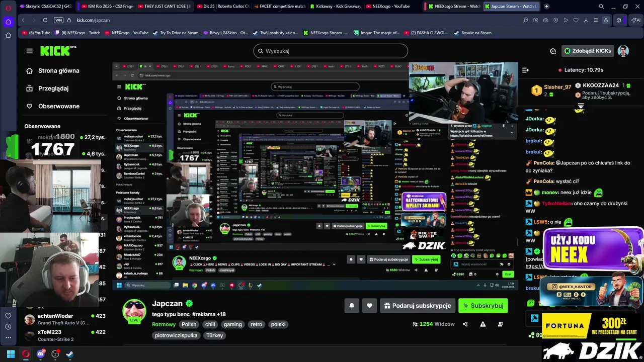Switch to Skrzynki CS:GO/CS2 tab
Viewport: 644px width, 362px height.
point(46,7)
